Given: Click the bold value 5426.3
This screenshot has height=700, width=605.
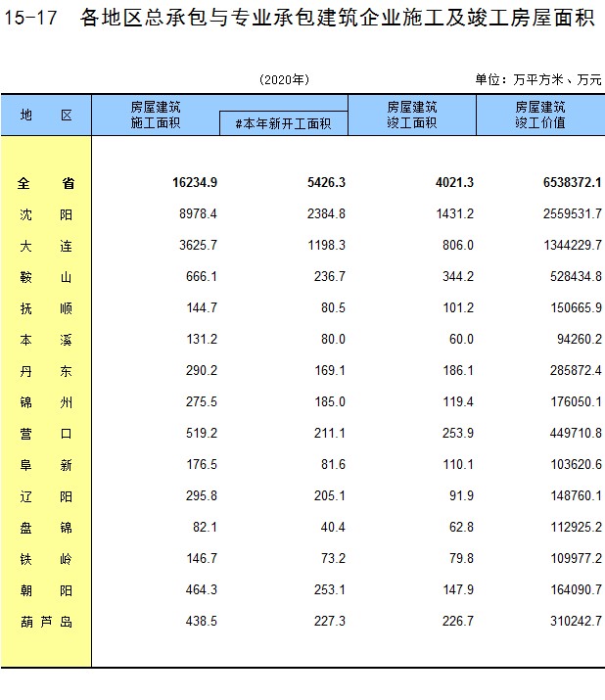Looking at the screenshot, I should coord(326,183).
